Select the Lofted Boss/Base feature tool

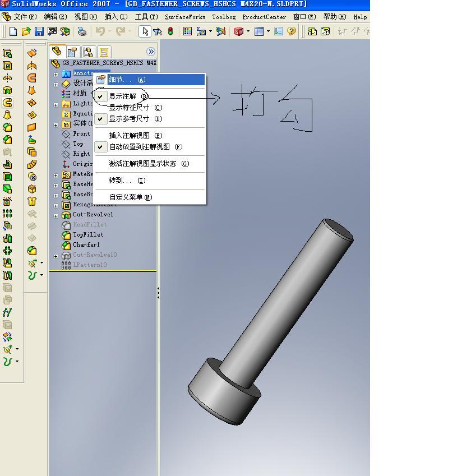pos(7,115)
